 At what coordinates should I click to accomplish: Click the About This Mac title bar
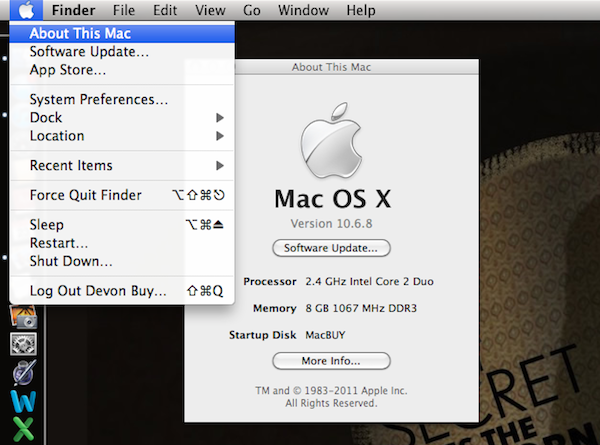click(x=331, y=67)
